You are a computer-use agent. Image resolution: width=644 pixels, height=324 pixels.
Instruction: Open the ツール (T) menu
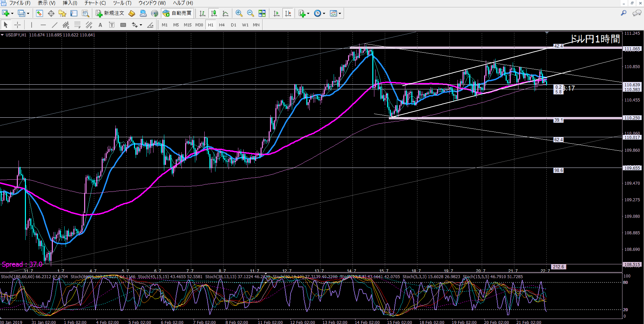click(x=122, y=3)
